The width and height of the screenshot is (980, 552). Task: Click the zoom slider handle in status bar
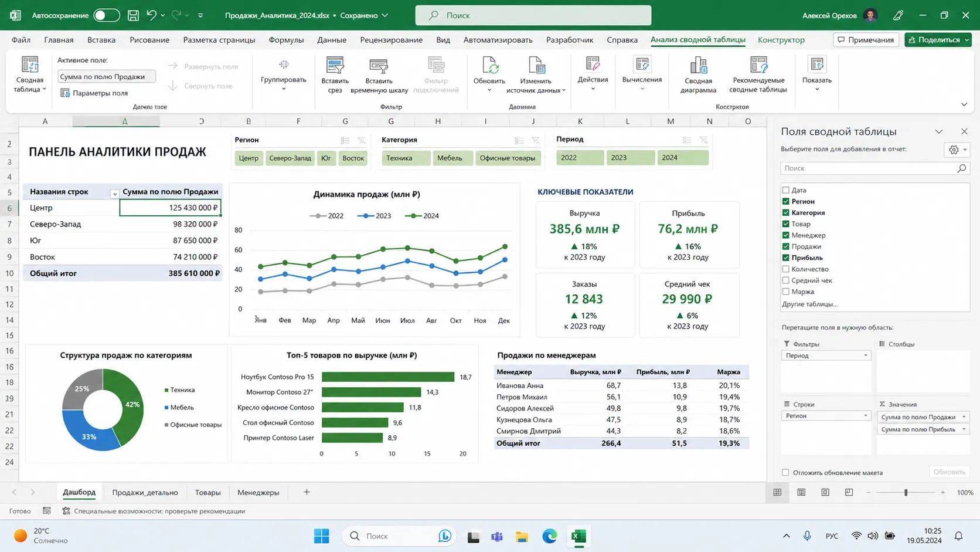pos(906,492)
